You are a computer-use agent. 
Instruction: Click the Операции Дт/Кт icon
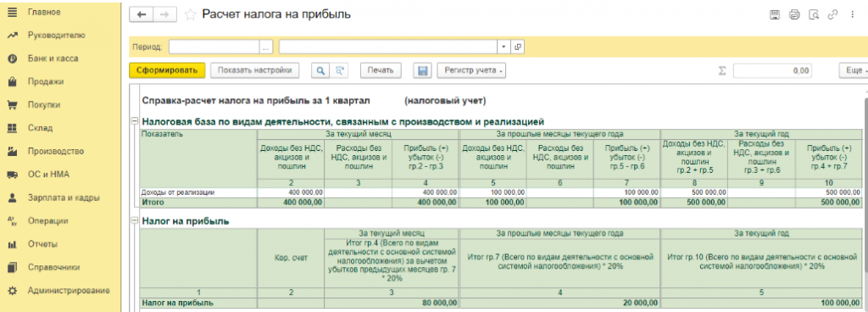click(x=12, y=220)
